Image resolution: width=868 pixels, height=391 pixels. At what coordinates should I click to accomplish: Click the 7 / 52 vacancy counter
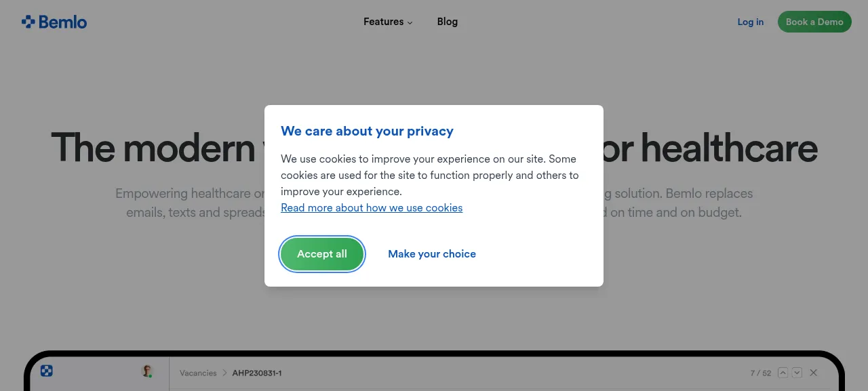tap(761, 373)
